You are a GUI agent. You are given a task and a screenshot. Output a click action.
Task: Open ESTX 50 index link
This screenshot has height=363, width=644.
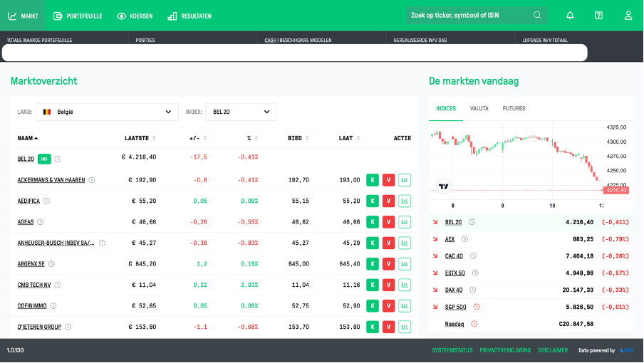point(455,273)
